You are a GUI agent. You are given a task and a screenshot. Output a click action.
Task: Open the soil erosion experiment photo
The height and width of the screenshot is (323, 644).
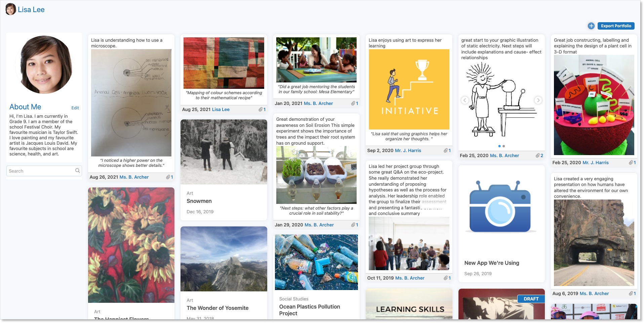(x=316, y=175)
